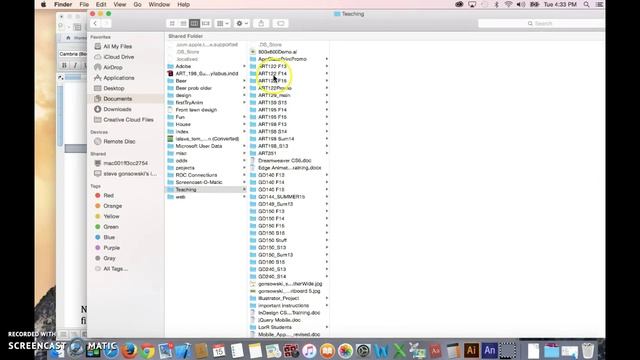640x360 pixels.
Task: Toggle Bold in the Word window
Action: 64,65
